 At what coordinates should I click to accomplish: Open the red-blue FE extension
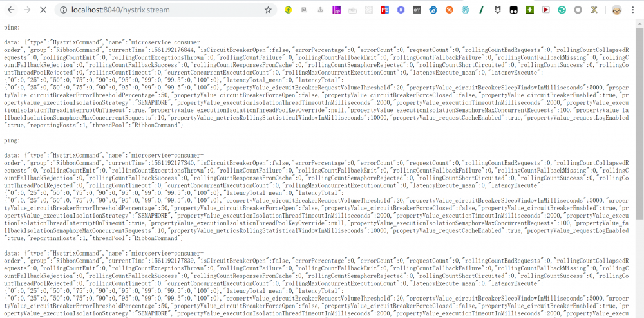tap(384, 10)
